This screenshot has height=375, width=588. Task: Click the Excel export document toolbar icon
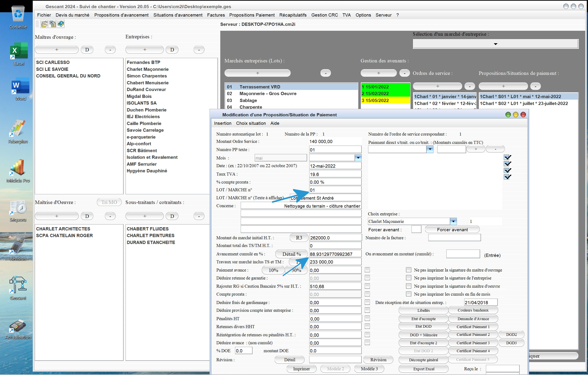(52, 24)
